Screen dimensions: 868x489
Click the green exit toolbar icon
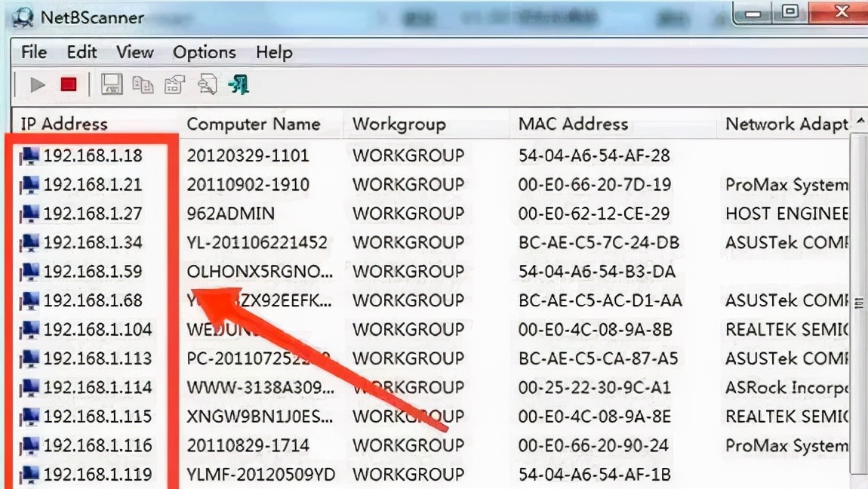[239, 85]
